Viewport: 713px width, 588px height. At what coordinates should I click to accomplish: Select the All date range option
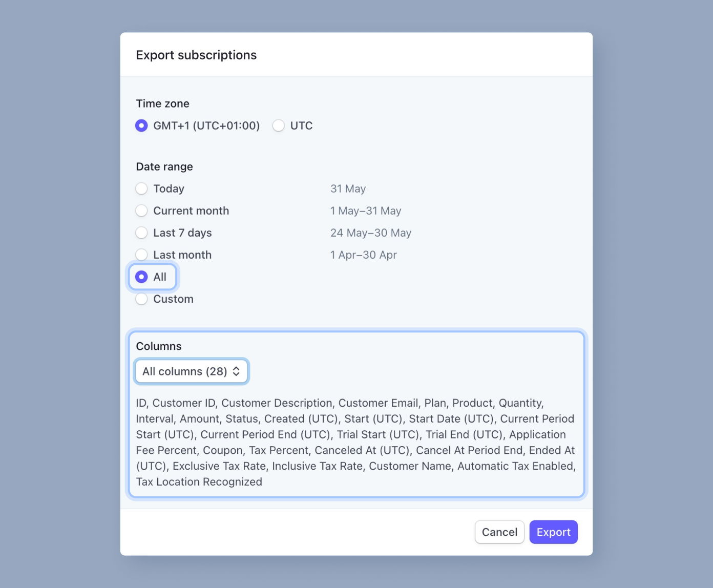coord(141,277)
